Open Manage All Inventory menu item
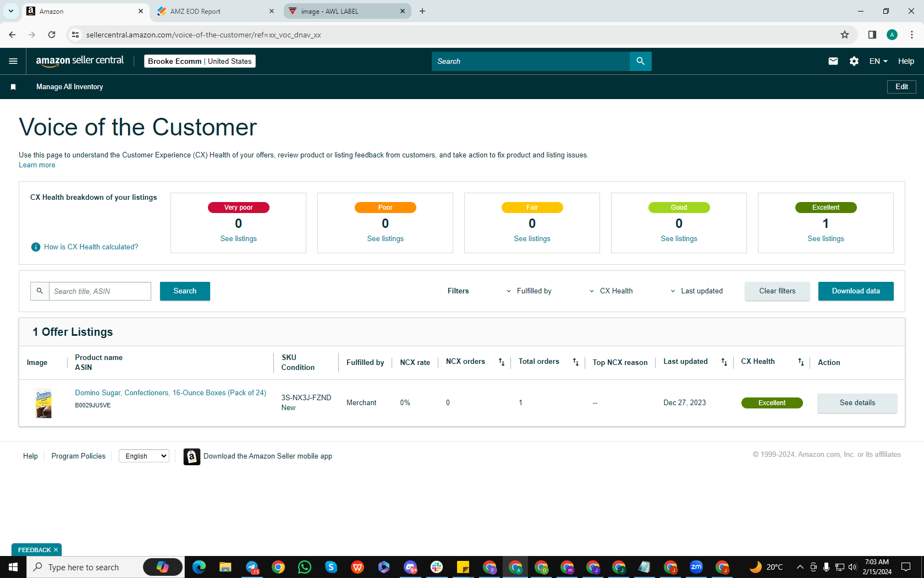 tap(69, 87)
